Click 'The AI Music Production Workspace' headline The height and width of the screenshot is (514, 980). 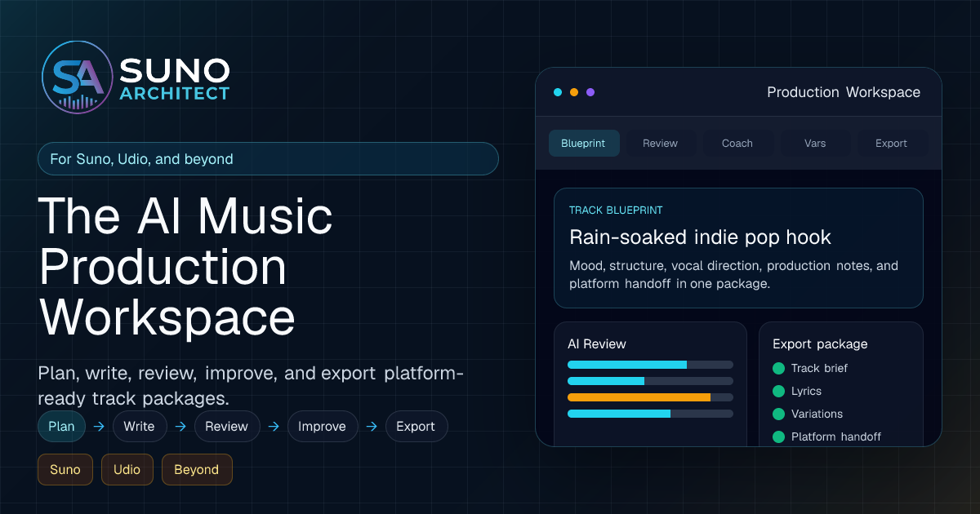(x=186, y=267)
